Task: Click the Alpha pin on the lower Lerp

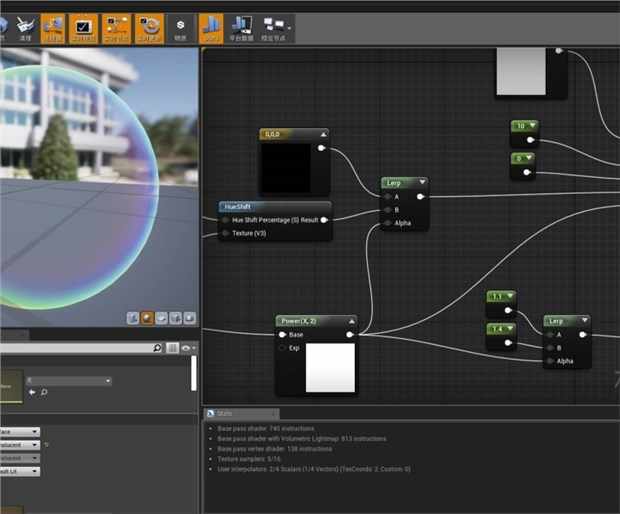Action: (x=550, y=361)
